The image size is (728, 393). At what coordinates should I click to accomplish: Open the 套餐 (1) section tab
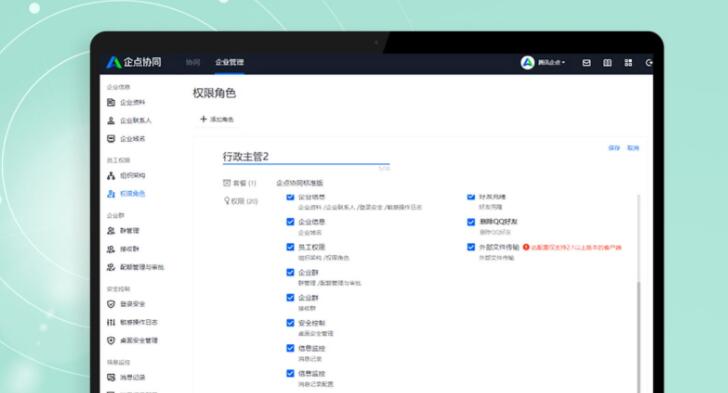coord(240,183)
